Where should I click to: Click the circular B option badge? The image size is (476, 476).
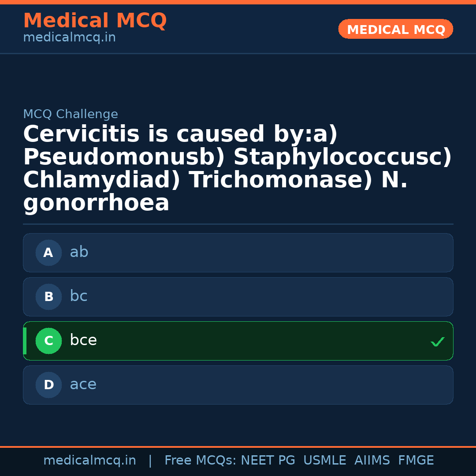(x=48, y=297)
